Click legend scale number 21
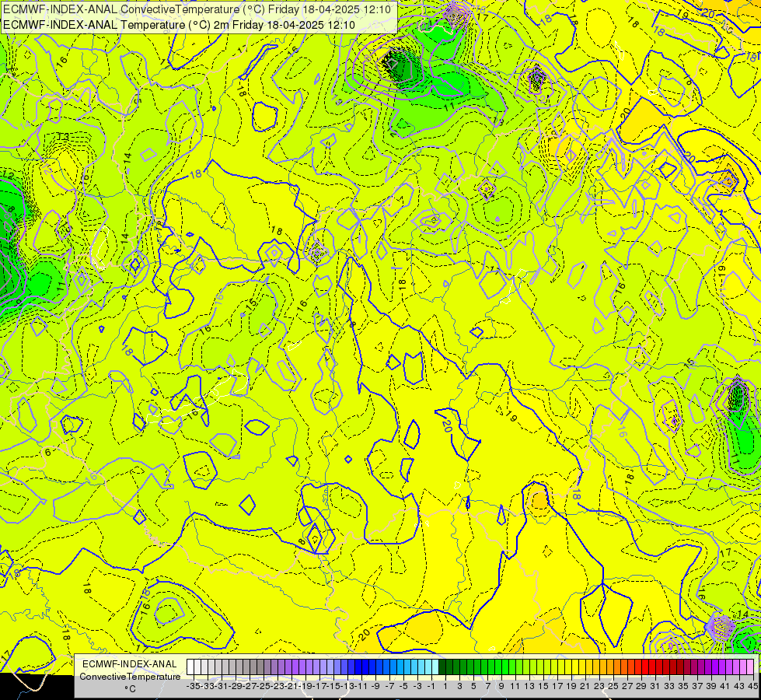Image resolution: width=761 pixels, height=700 pixels. (x=585, y=686)
